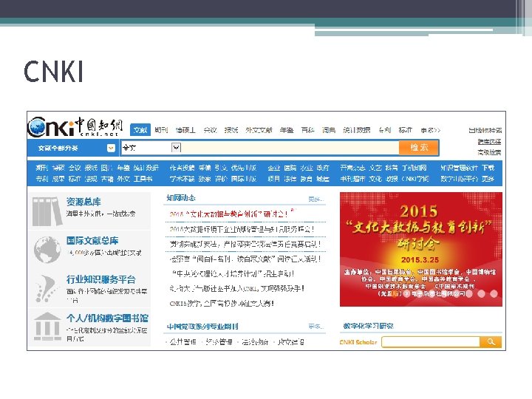Click 古籍 in the blue navigation bar
Screen dimensions: 532x399
tap(107, 179)
